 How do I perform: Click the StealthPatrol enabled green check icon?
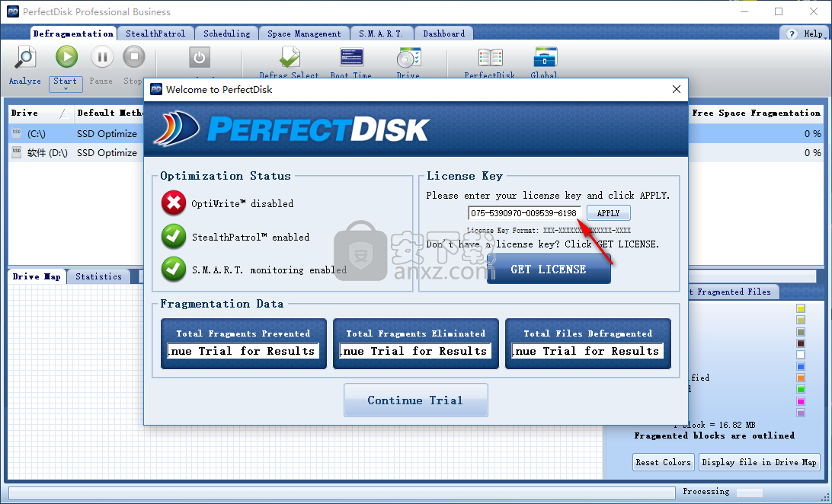coord(174,236)
